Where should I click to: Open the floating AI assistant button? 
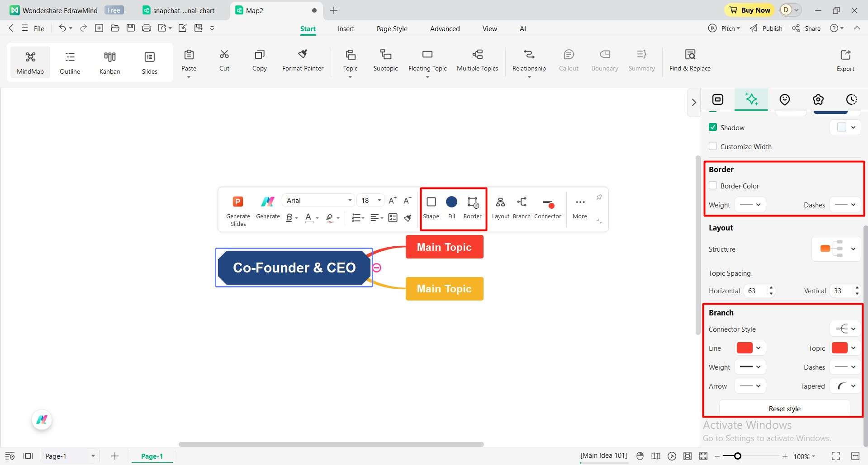[42, 420]
